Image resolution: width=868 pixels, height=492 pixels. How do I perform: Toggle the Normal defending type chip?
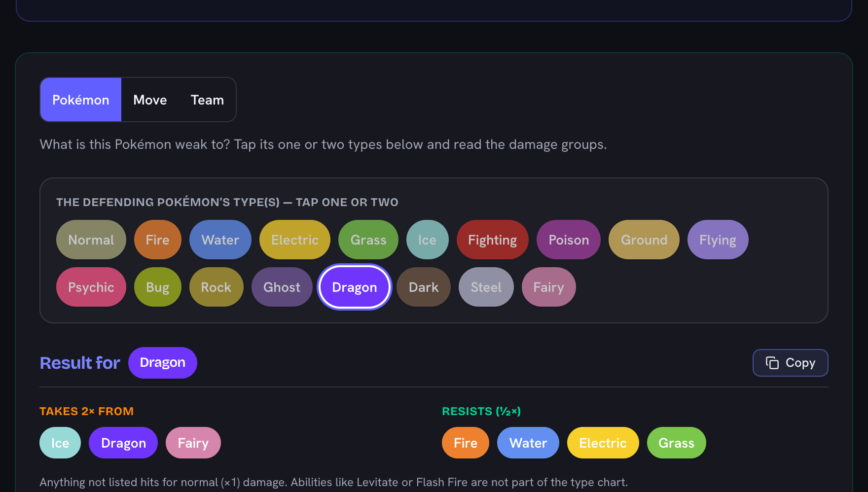point(91,240)
